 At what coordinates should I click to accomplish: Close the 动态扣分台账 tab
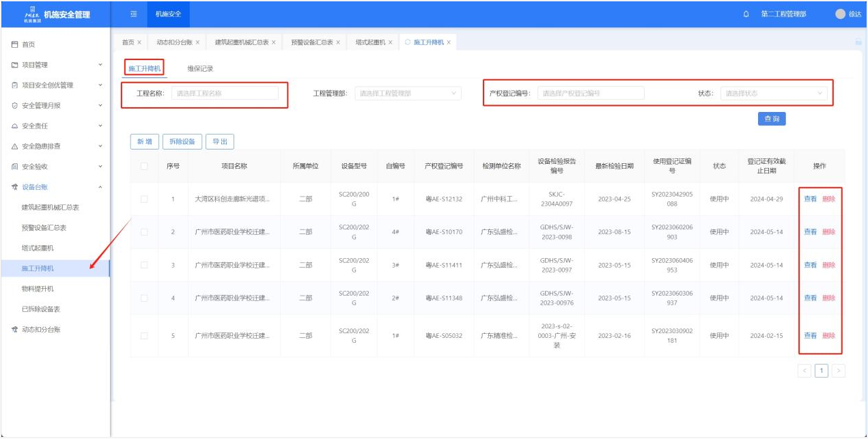(x=198, y=42)
